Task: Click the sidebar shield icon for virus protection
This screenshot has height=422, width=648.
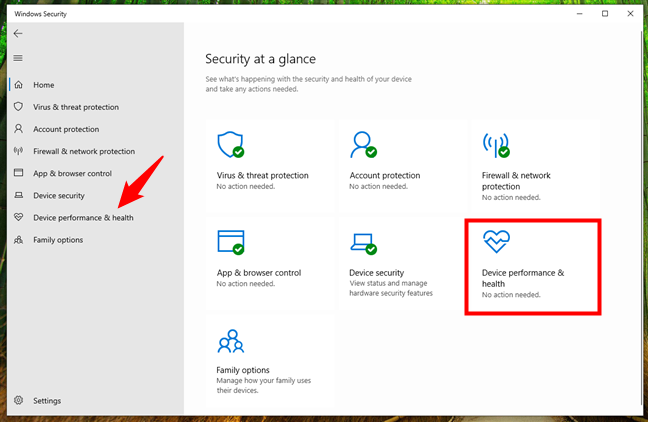Action: click(x=18, y=107)
